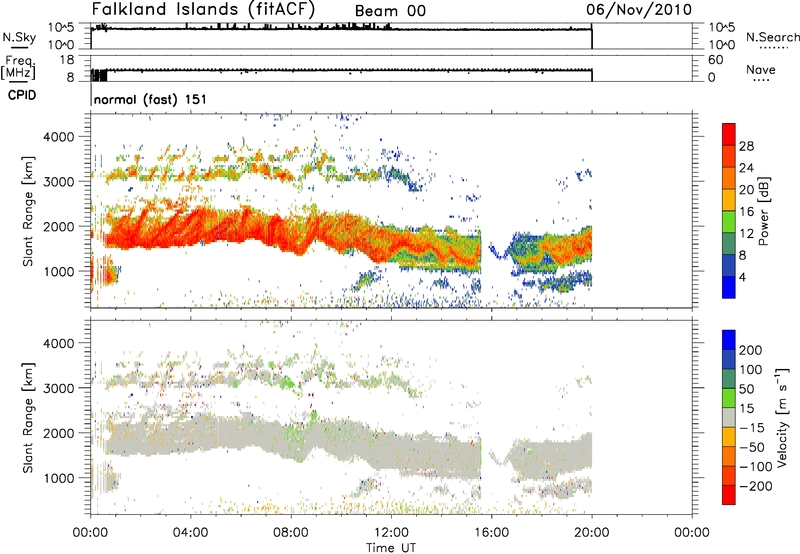Viewport: 800px width, 554px height.
Task: Click the 'N.Sky' legend label
Action: pos(19,37)
